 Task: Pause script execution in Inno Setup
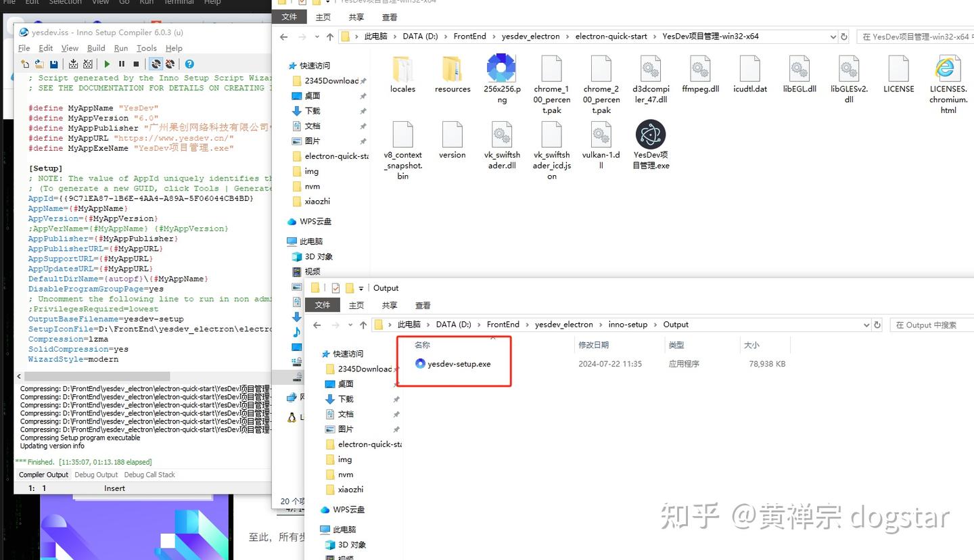(x=122, y=64)
